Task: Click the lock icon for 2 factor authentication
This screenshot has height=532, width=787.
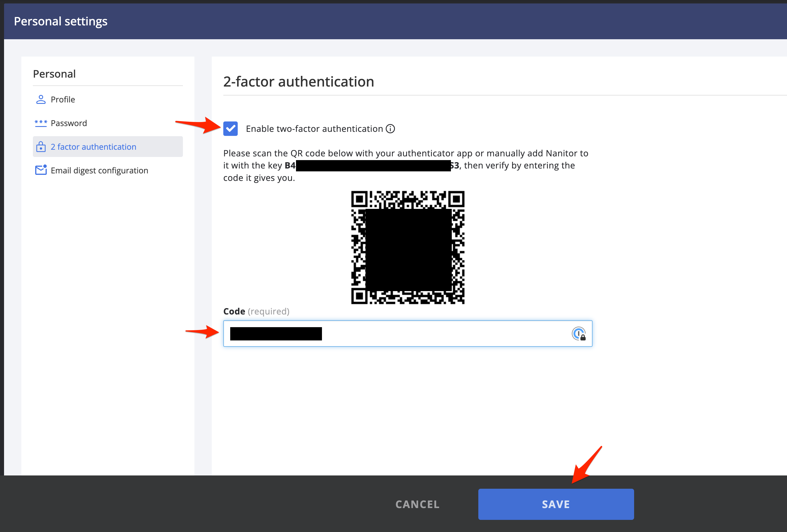Action: [x=41, y=147]
